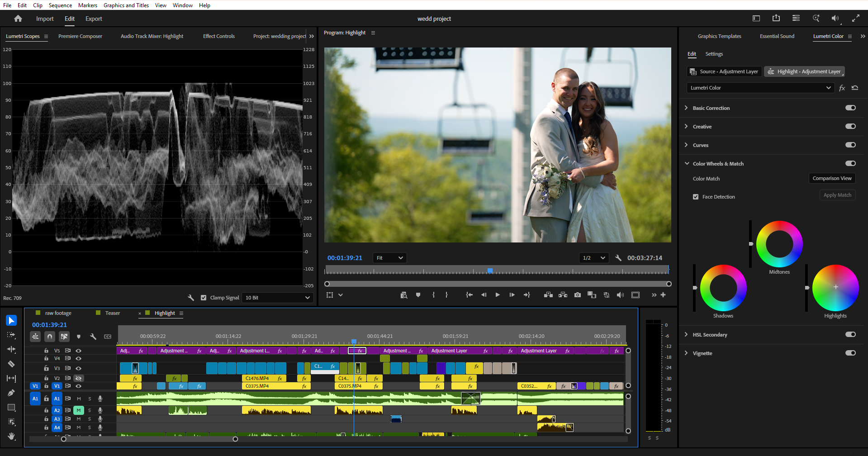Viewport: 868px width, 456px height.
Task: Collapse Color Wheels & Match section
Action: pyautogui.click(x=687, y=163)
